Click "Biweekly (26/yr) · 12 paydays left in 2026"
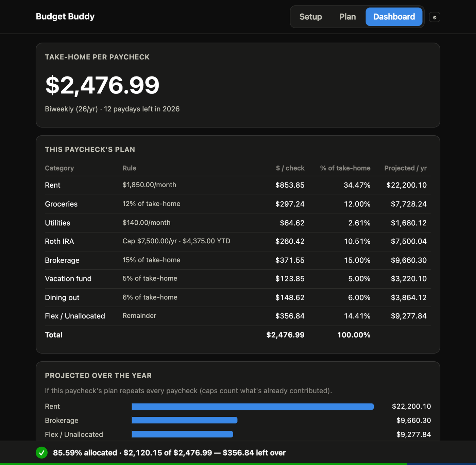The width and height of the screenshot is (476, 465). point(112,109)
